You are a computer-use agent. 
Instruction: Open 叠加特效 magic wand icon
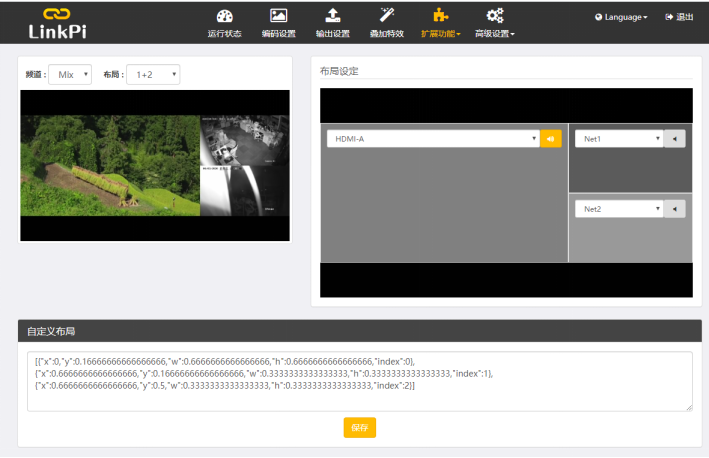coord(387,15)
